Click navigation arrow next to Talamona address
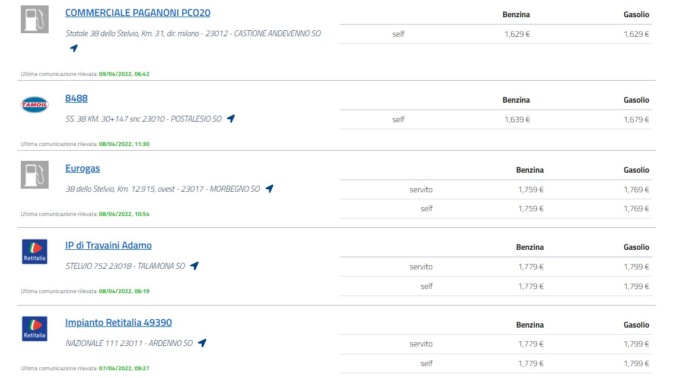This screenshot has width=680, height=378. pos(194,266)
